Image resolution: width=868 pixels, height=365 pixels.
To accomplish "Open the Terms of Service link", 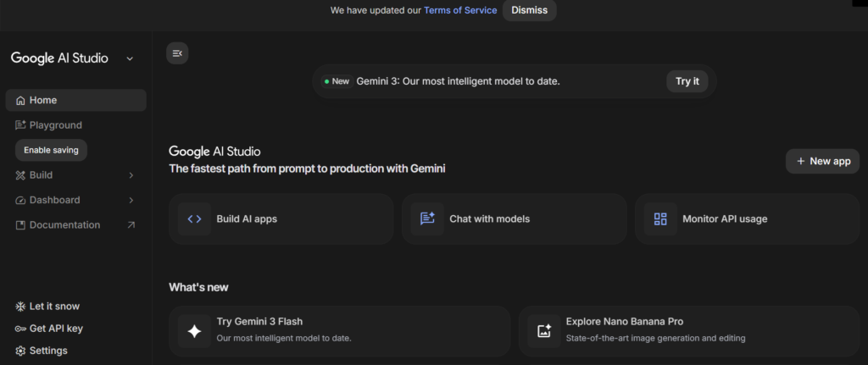I will pos(459,10).
